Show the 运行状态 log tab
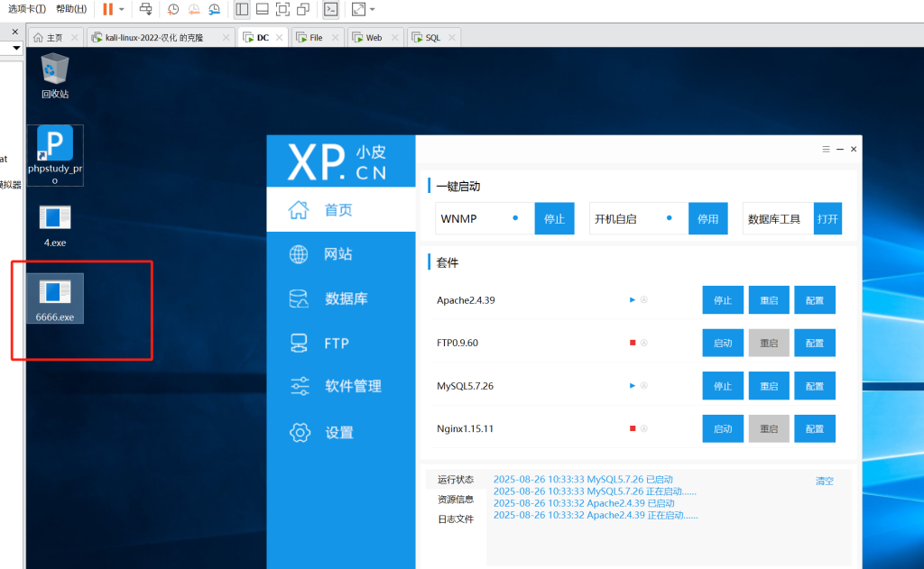Screen dimensions: 924x569 coord(456,480)
